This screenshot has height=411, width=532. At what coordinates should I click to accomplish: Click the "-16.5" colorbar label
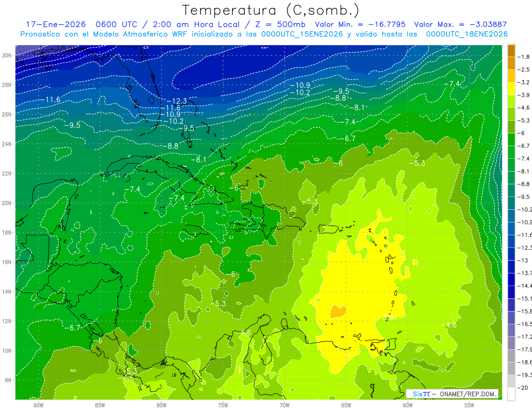524,324
